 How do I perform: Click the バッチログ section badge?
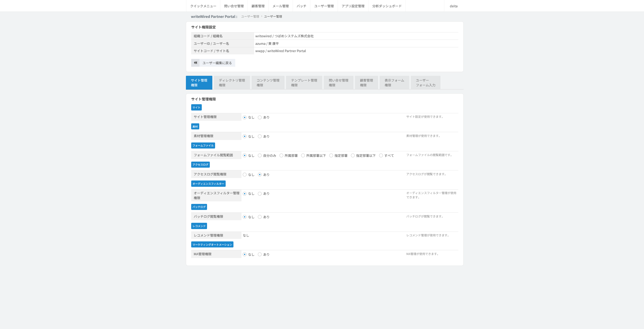click(x=199, y=207)
